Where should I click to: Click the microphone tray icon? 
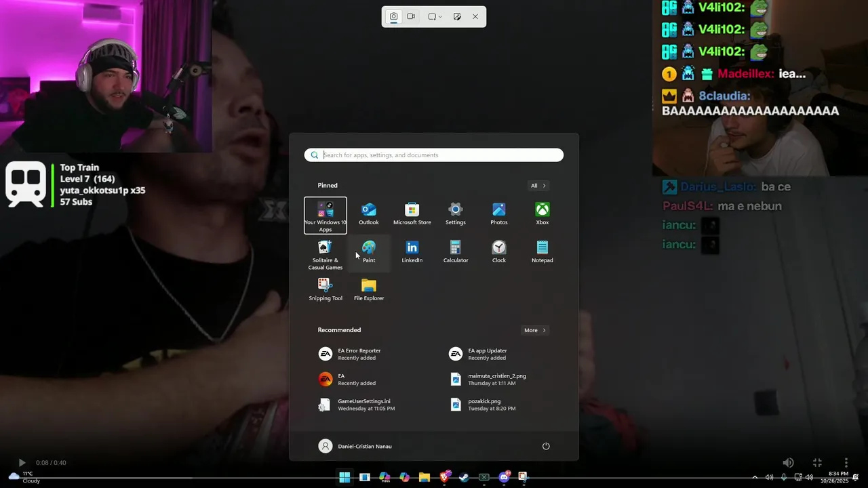pos(784,477)
